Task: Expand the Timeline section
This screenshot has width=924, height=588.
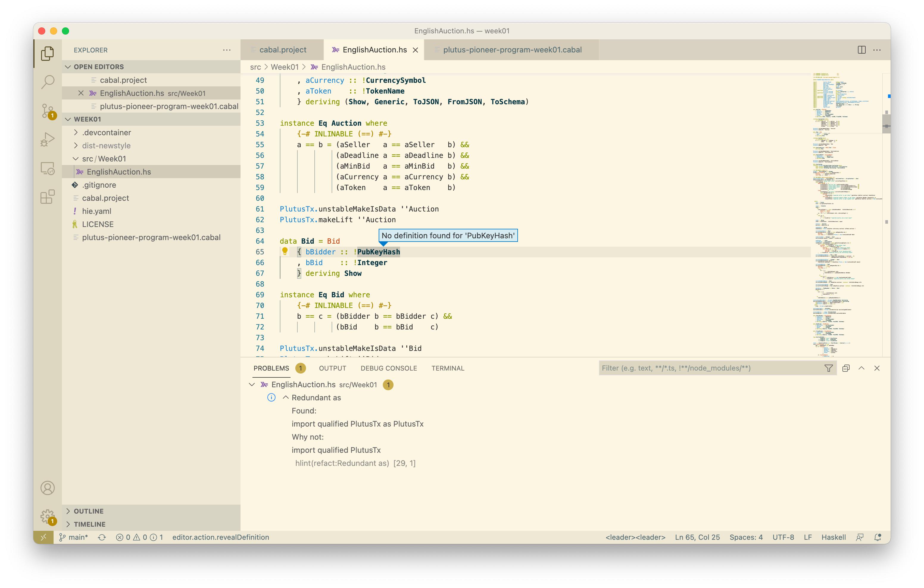Action: coord(68,524)
